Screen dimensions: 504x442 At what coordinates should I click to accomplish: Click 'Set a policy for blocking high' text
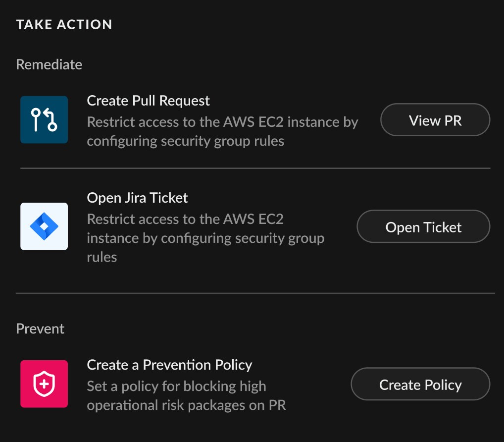coord(176,386)
